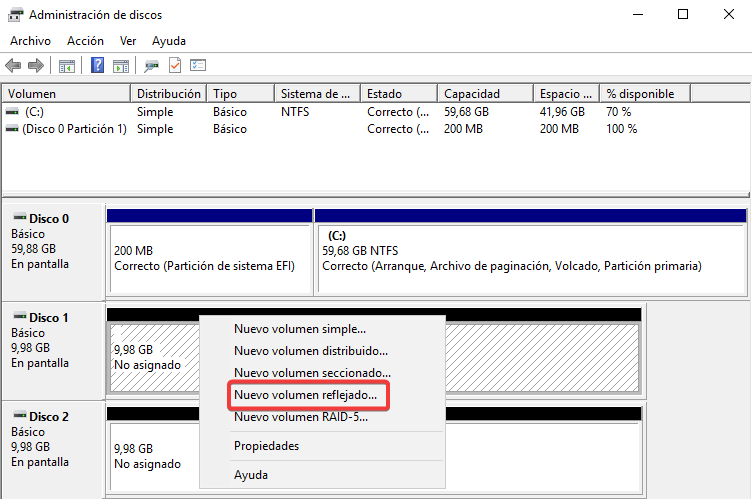Open the Archivo menu
The height and width of the screenshot is (499, 752).
(x=30, y=41)
